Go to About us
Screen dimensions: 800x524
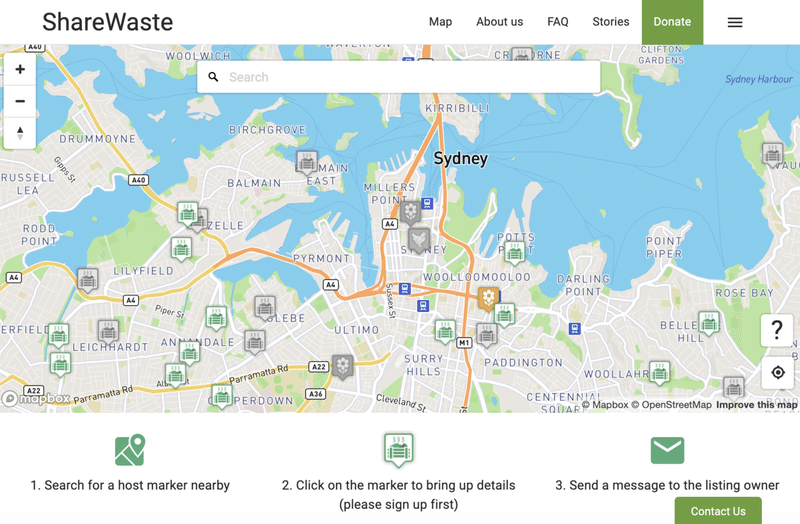point(499,22)
